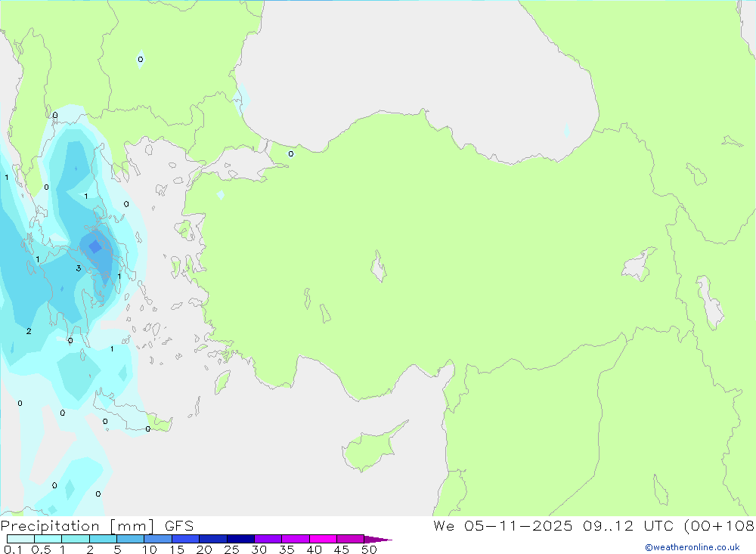756x554 pixels.
Task: Pick the 10–15 mm blue legend swatch
Action: tap(158, 539)
